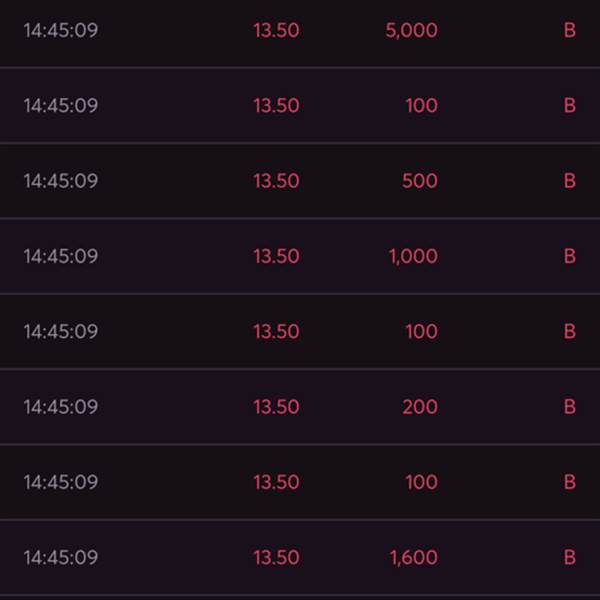This screenshot has height=600, width=600.
Task: Click the timestamp in the 500 volume row
Action: click(x=61, y=181)
